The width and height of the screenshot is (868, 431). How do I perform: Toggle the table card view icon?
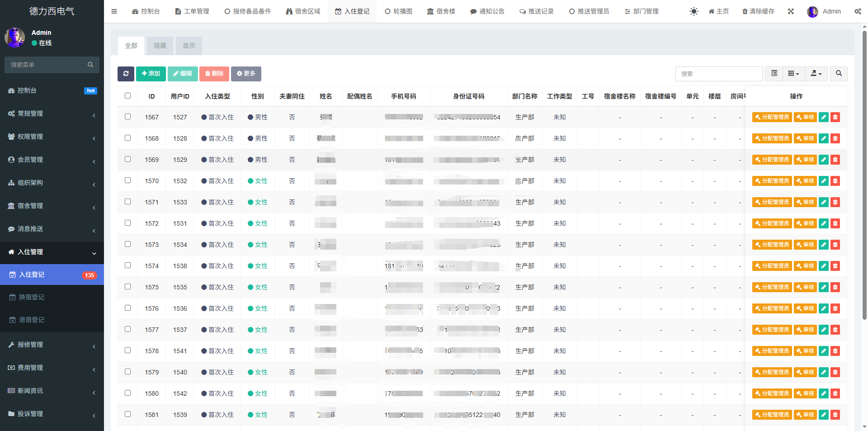[x=774, y=74]
